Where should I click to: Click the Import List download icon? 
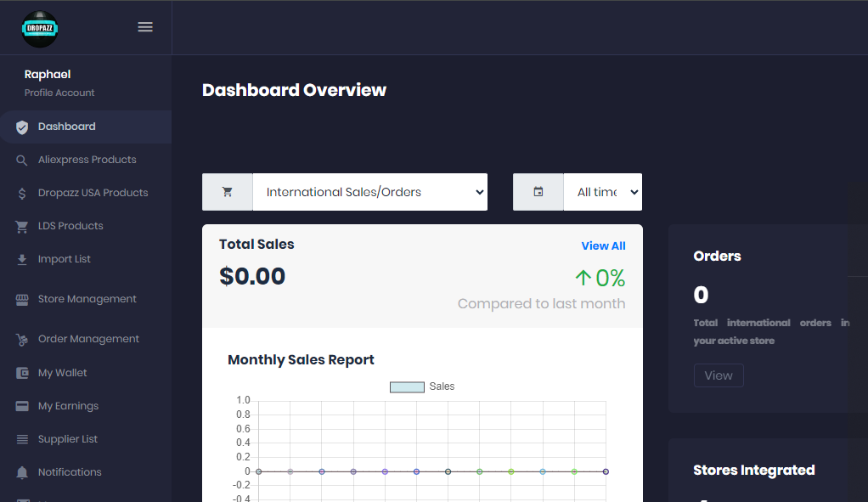22,260
